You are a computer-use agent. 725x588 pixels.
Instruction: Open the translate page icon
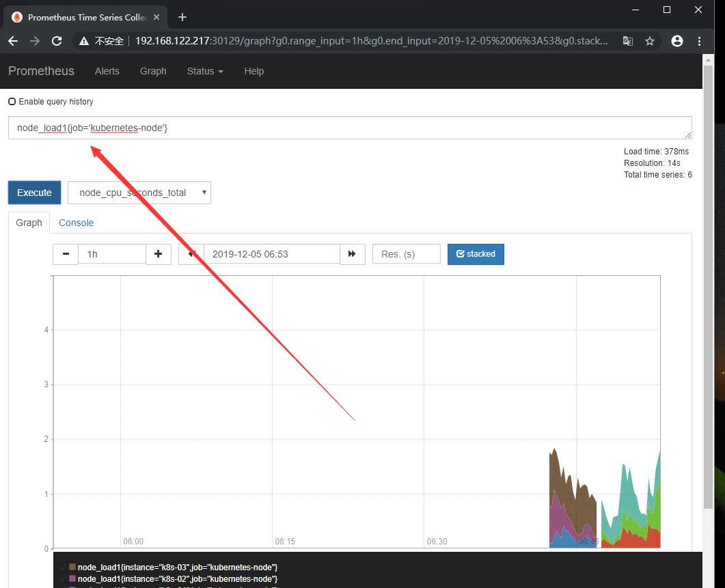pyautogui.click(x=627, y=41)
